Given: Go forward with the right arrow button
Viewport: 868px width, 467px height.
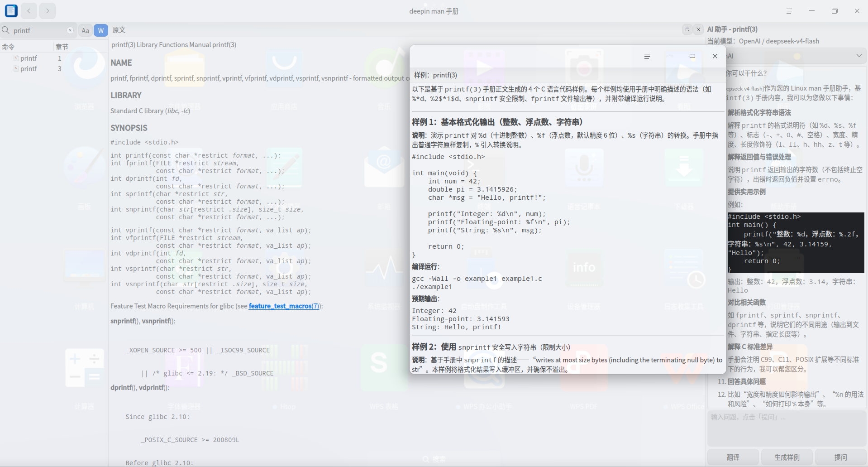Looking at the screenshot, I should (x=48, y=11).
